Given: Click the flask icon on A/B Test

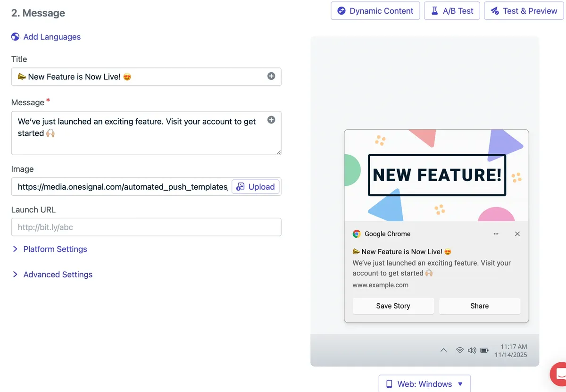Looking at the screenshot, I should [x=435, y=11].
